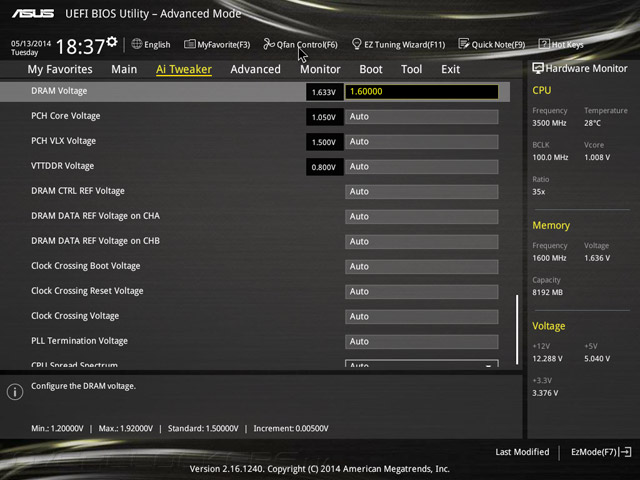This screenshot has height=480, width=640.
Task: Click the settings gear beside the clock
Action: point(112,42)
